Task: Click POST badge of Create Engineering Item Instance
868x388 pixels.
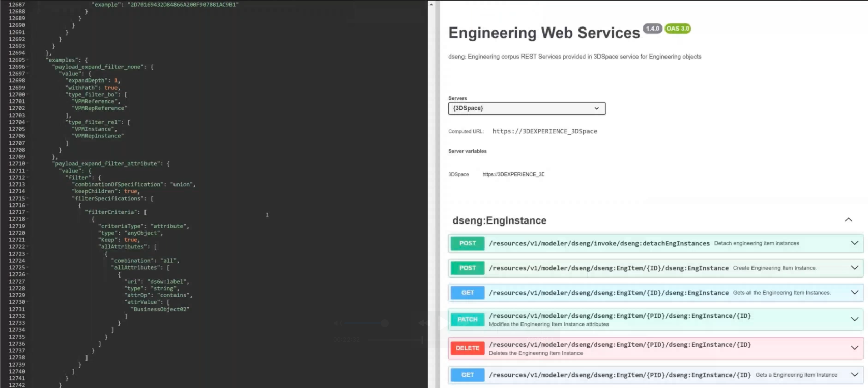Action: (468, 268)
